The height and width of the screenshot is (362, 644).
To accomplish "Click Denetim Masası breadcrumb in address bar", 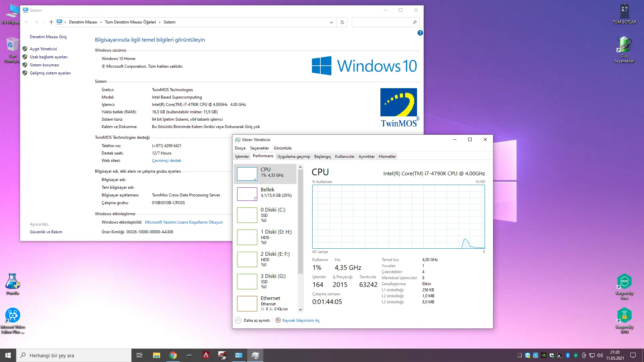I will [83, 22].
